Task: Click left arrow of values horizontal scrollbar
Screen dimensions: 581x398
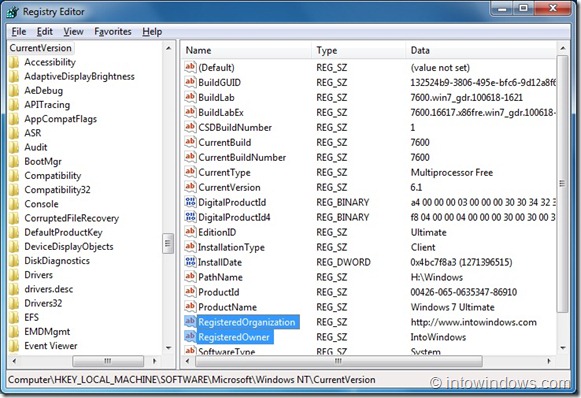Action: [187, 361]
